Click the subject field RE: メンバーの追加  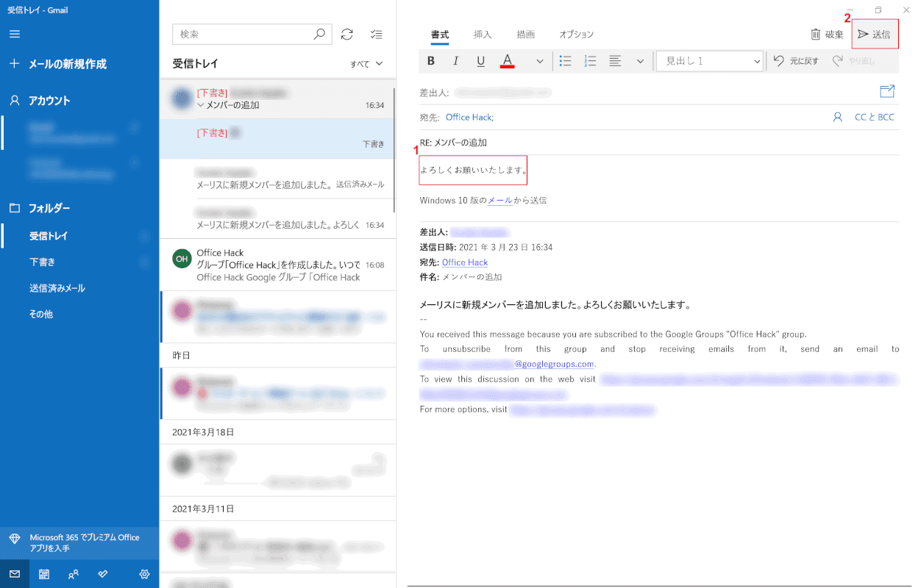659,143
